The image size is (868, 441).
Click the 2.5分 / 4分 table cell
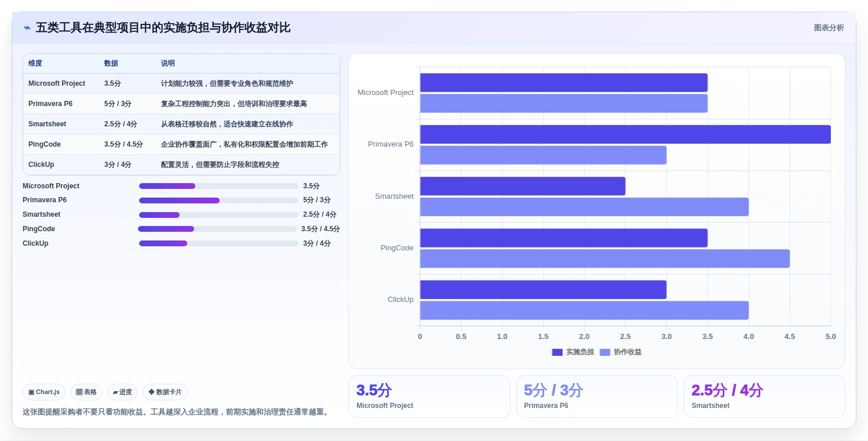[121, 124]
